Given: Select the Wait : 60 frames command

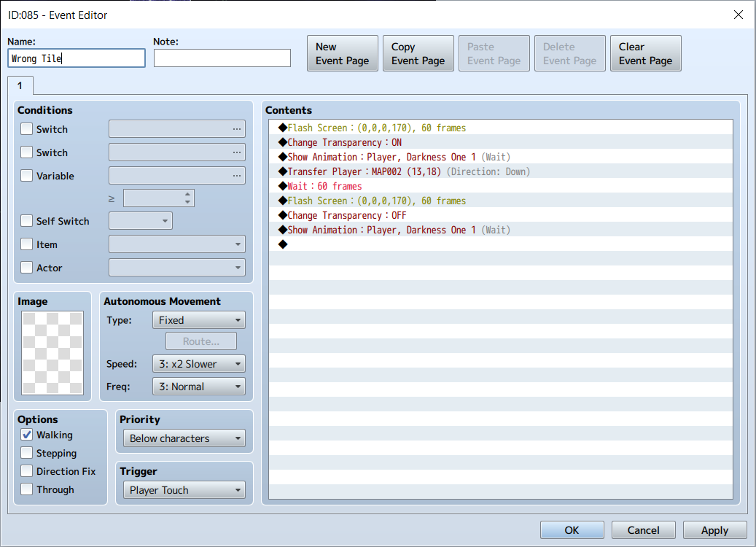Looking at the screenshot, I should point(500,186).
